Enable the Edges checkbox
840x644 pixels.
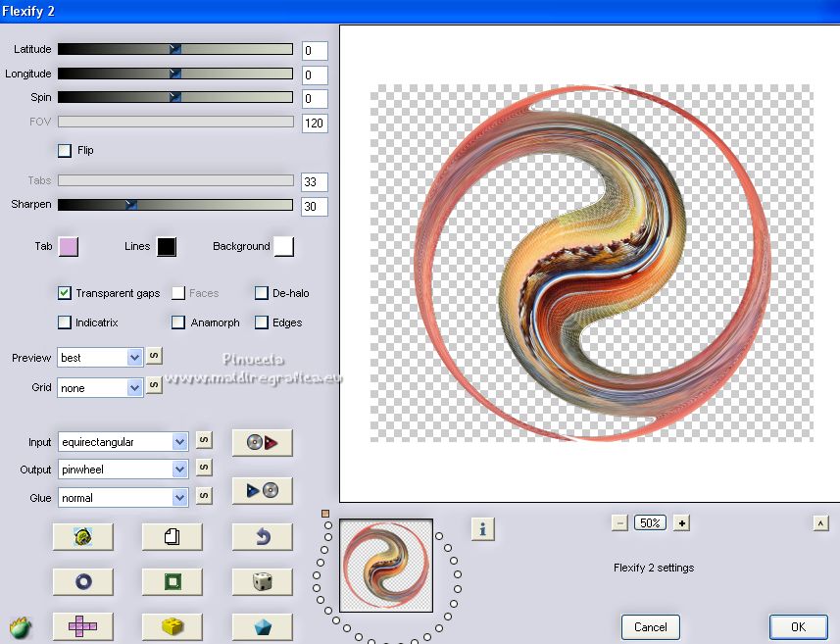point(262,322)
